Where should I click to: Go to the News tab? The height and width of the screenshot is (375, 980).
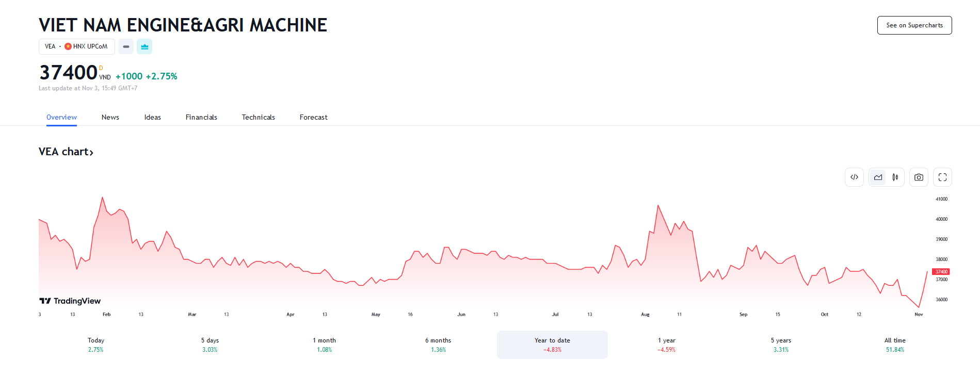coord(110,117)
